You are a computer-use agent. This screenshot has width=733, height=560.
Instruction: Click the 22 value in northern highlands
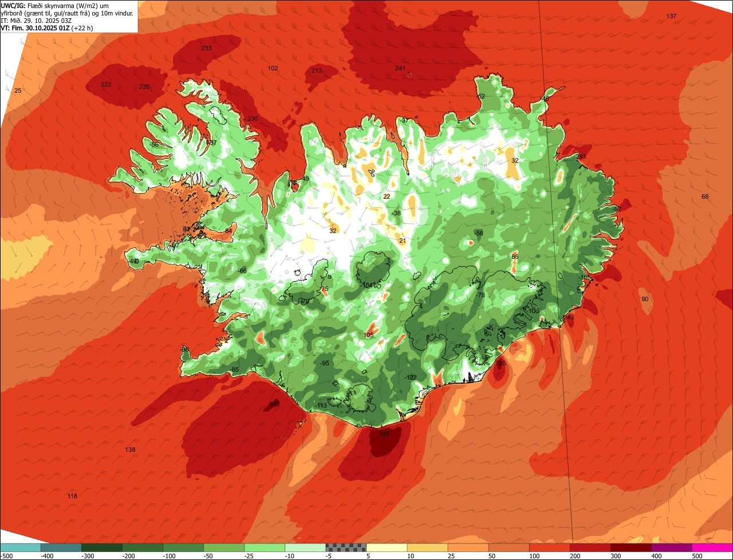point(387,196)
